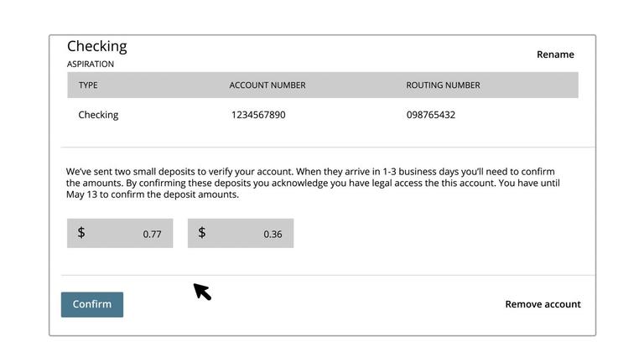Screen dimensions: 644x362
Task: Click the Rename link
Action: pyautogui.click(x=555, y=54)
